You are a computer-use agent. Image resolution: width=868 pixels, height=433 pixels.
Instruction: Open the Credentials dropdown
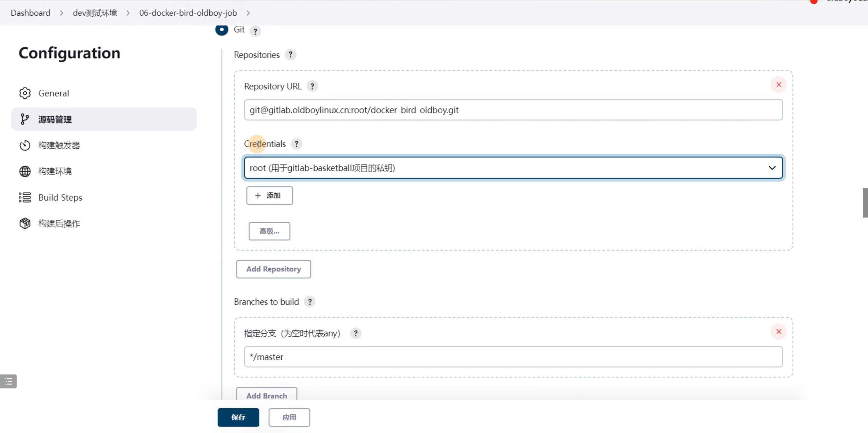(513, 168)
